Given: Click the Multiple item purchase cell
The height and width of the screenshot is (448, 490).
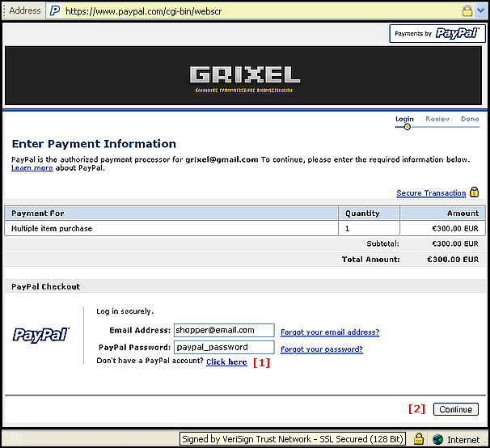Looking at the screenshot, I should (x=171, y=229).
